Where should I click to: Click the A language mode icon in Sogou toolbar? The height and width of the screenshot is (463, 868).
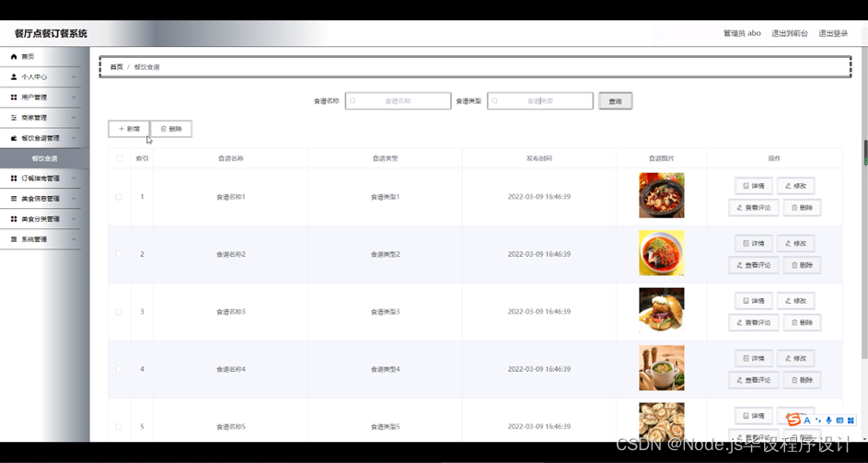[x=807, y=421]
